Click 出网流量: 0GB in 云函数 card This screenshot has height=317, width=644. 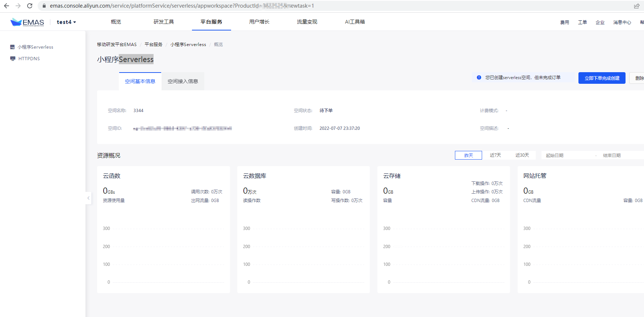205,201
